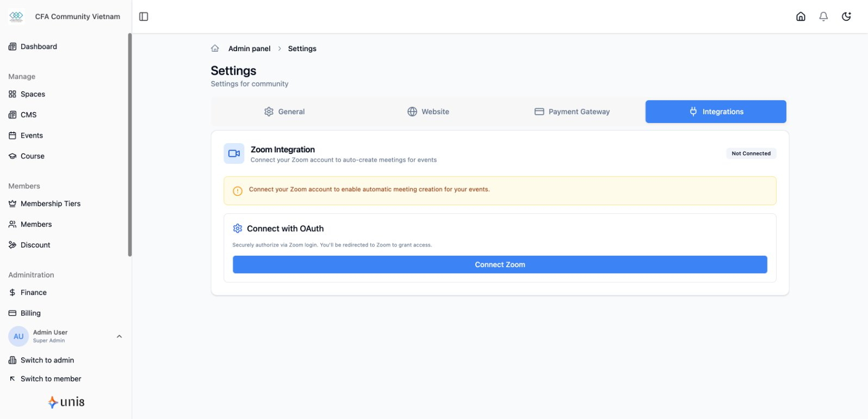The width and height of the screenshot is (868, 419).
Task: Switch to dark mode moon icon
Action: [846, 16]
